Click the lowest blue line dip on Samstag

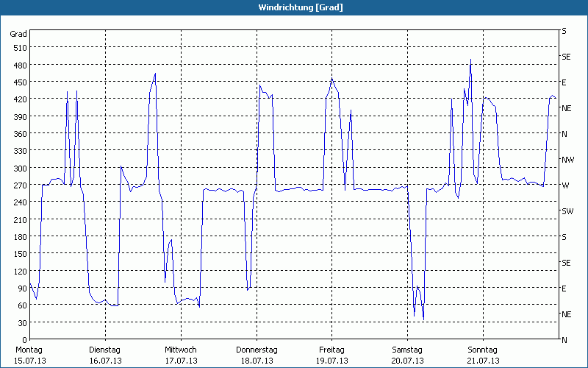tap(423, 319)
